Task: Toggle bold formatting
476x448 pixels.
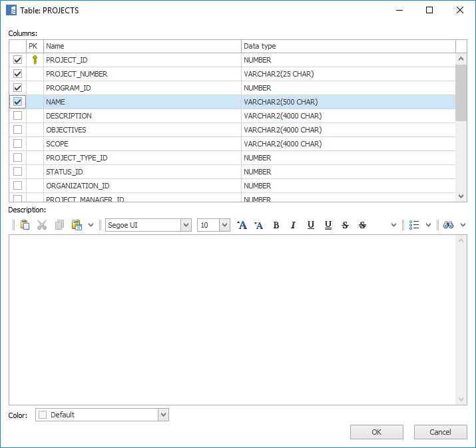Action: click(276, 225)
